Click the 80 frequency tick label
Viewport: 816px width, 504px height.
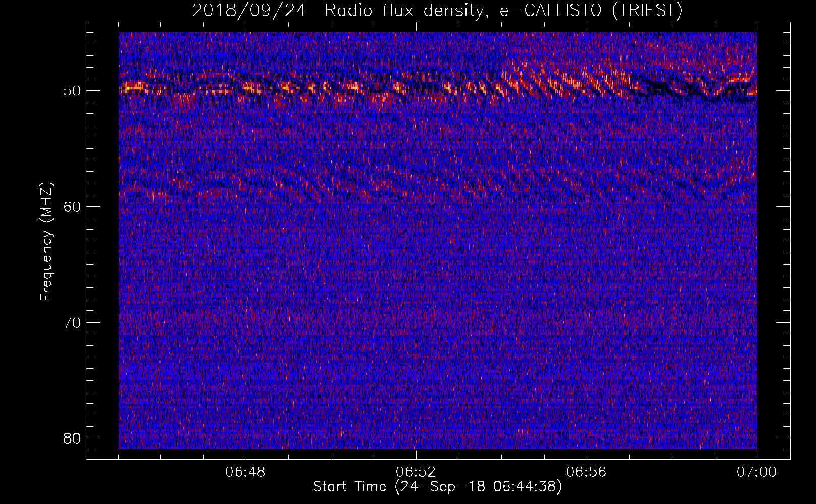[x=73, y=438]
